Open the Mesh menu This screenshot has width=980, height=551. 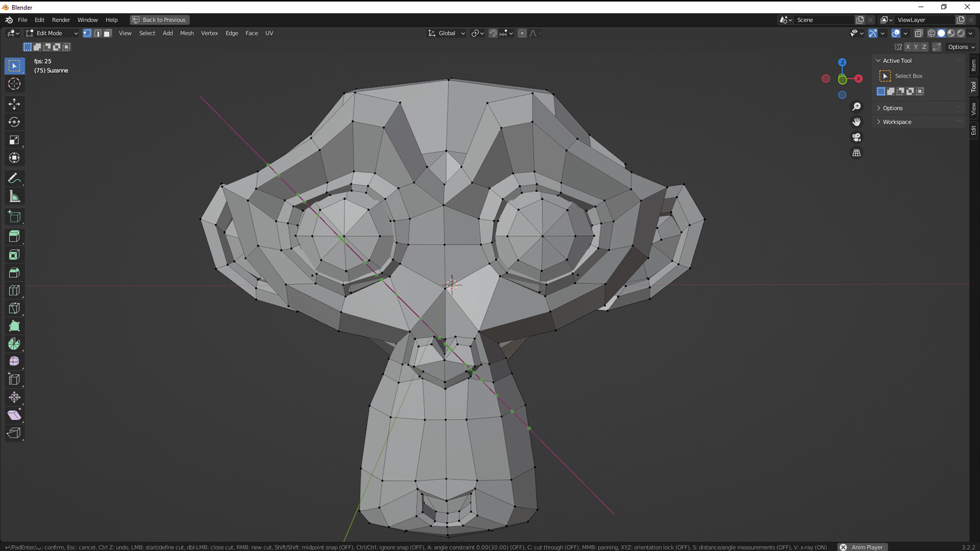[186, 33]
